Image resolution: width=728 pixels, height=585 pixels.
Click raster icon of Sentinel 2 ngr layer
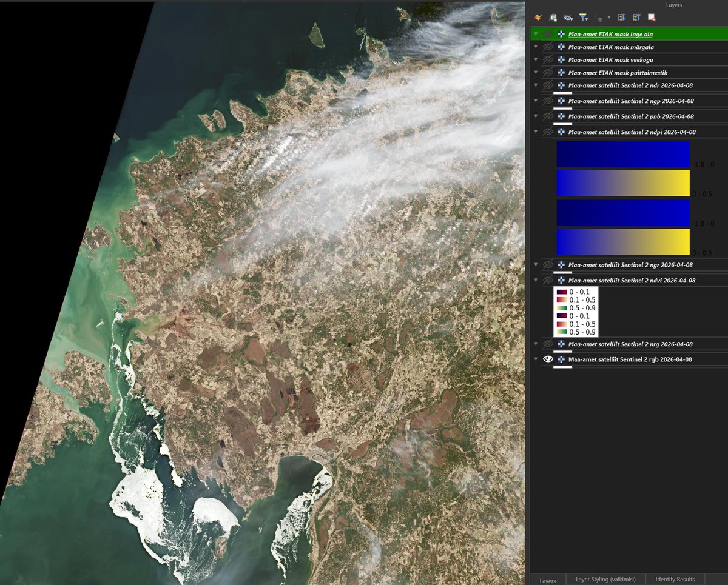pos(562,264)
